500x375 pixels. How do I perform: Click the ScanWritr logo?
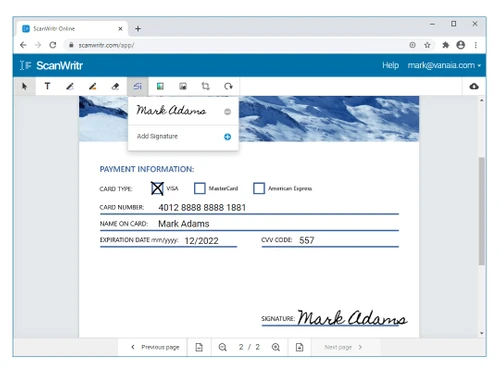51,66
